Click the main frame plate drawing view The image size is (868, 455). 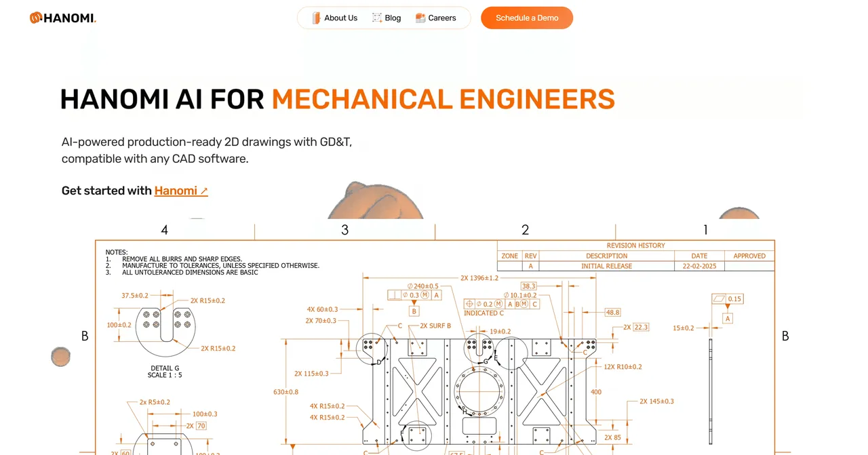coord(479,392)
